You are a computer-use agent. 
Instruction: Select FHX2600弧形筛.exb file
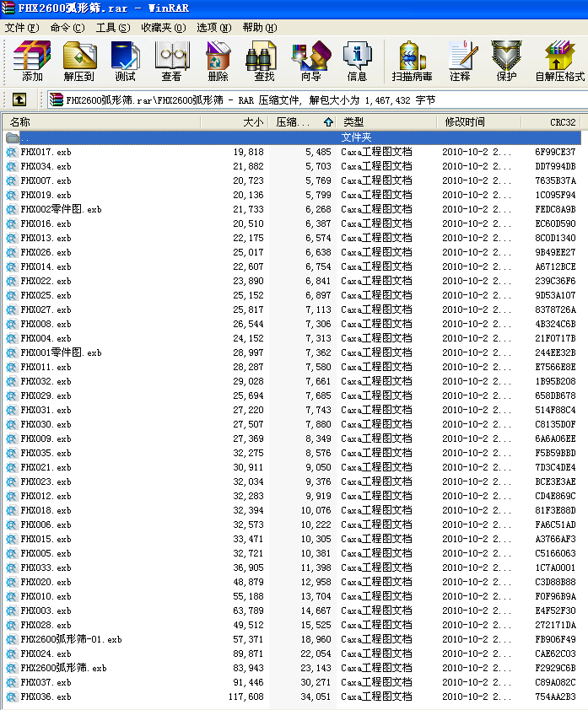(63, 669)
